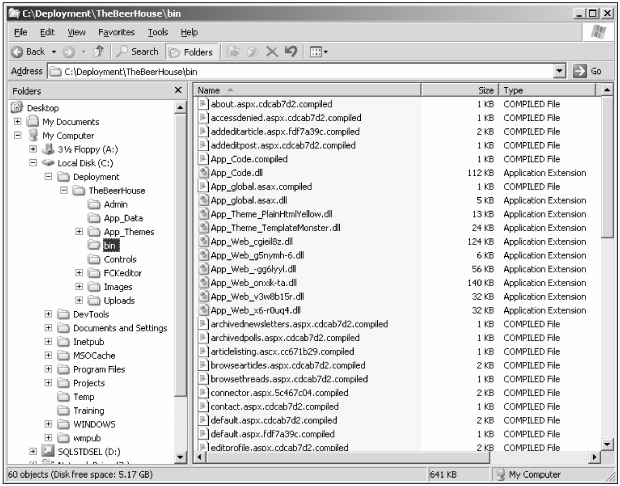This screenshot has width=620, height=486.
Task: Select the App_Code.dll file icon
Action: tap(203, 173)
